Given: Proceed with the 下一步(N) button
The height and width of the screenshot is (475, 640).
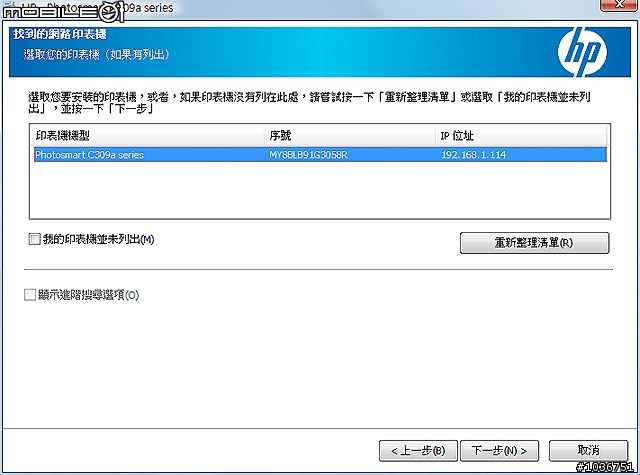Looking at the screenshot, I should [499, 451].
